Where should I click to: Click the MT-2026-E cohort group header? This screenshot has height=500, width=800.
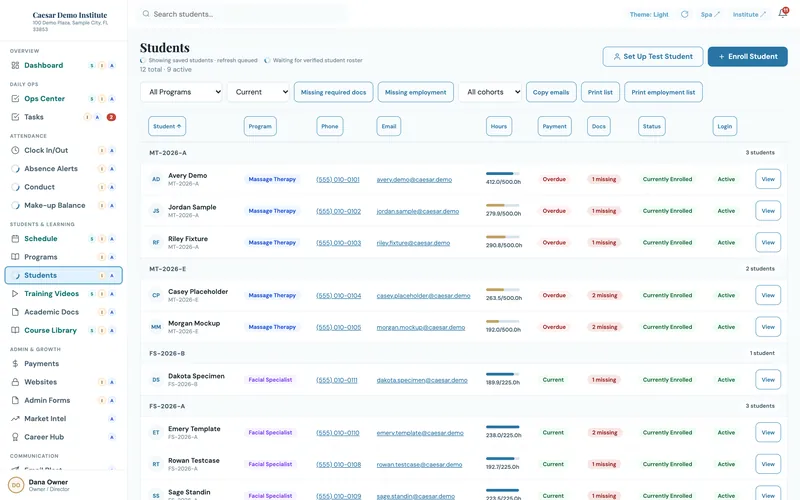463,269
